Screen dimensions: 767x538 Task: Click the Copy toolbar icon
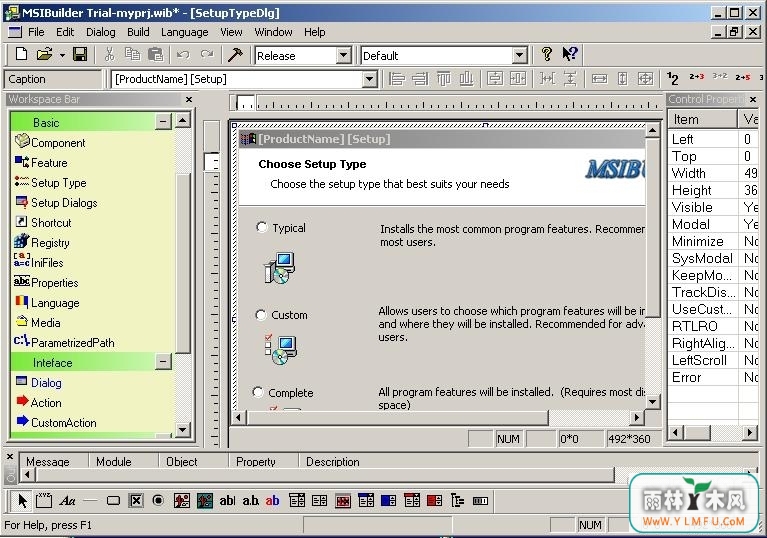132,54
